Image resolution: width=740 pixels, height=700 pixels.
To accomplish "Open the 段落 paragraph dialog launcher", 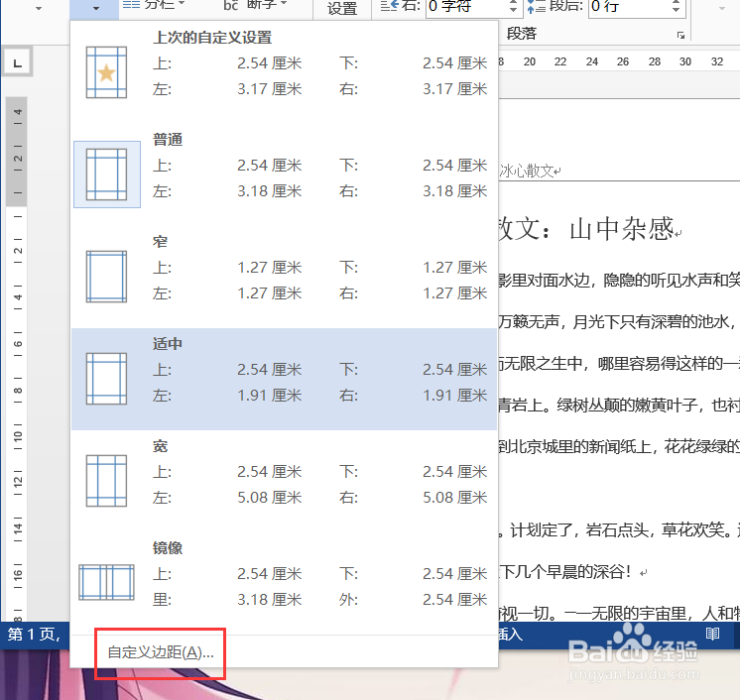I will 680,36.
